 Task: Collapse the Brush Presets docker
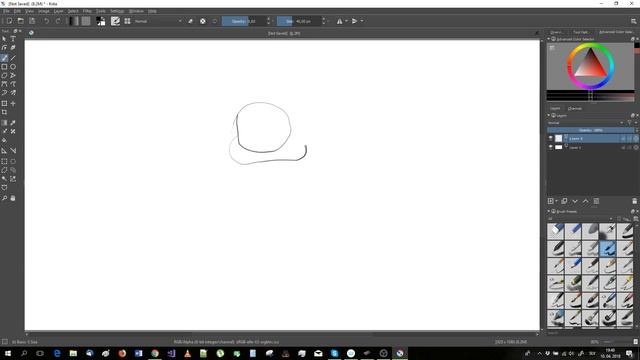549,211
